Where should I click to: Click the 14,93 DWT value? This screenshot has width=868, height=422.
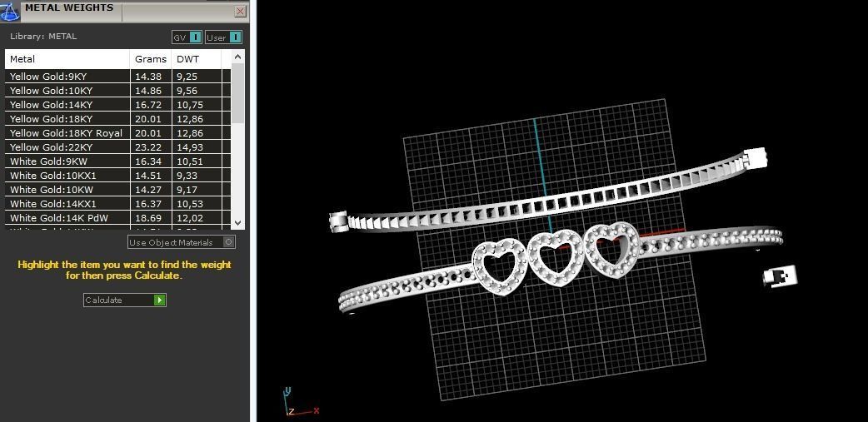pyautogui.click(x=190, y=147)
